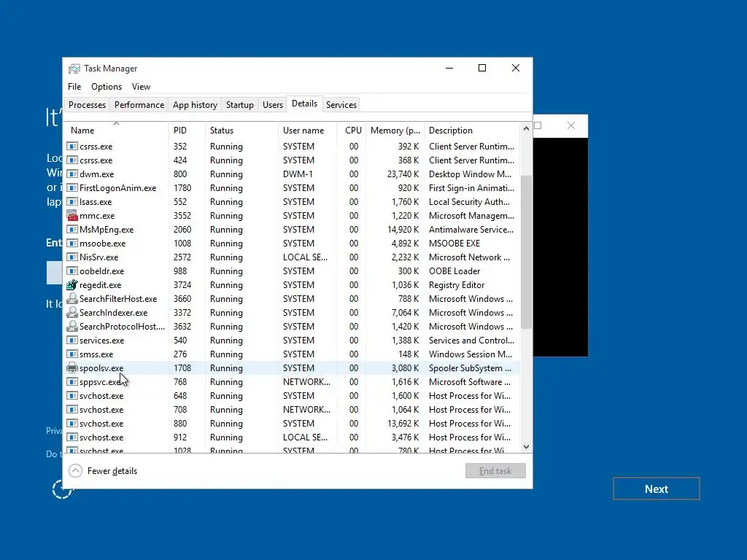The width and height of the screenshot is (747, 560).
Task: Sort by the Memory column header
Action: 395,130
